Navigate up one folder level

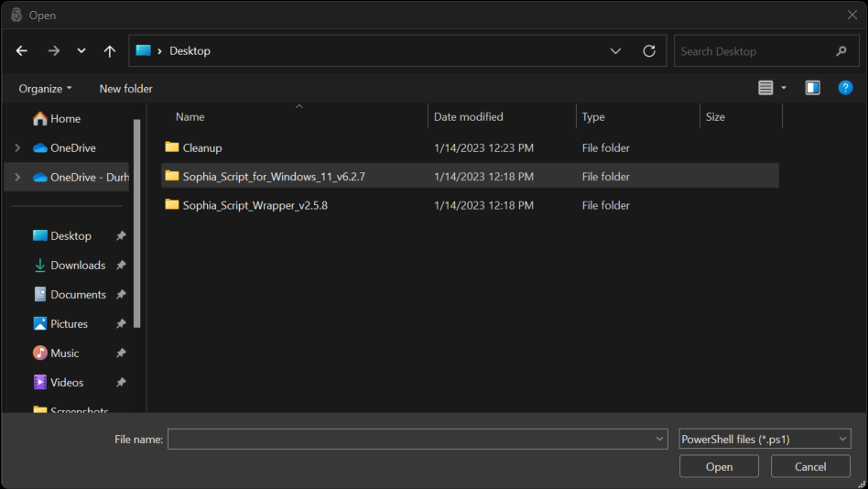(110, 51)
